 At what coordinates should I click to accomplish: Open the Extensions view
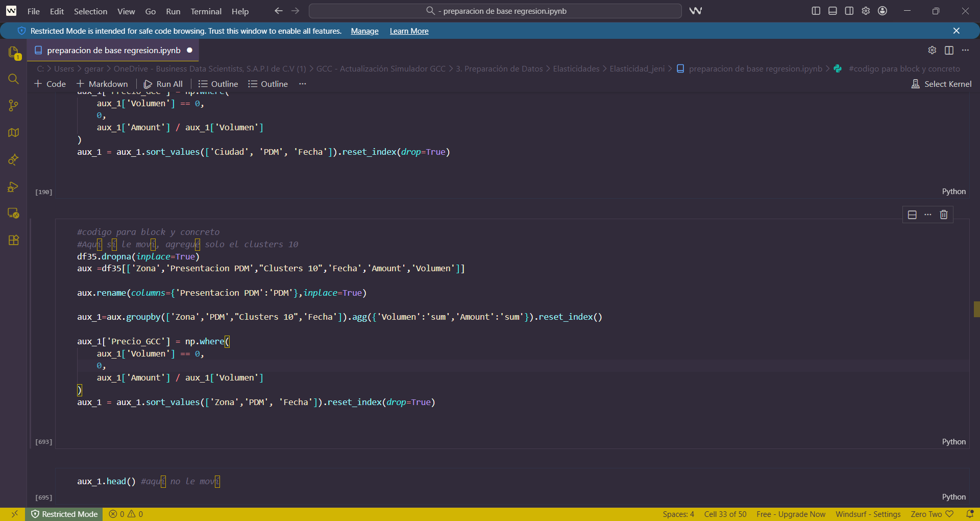(14, 240)
